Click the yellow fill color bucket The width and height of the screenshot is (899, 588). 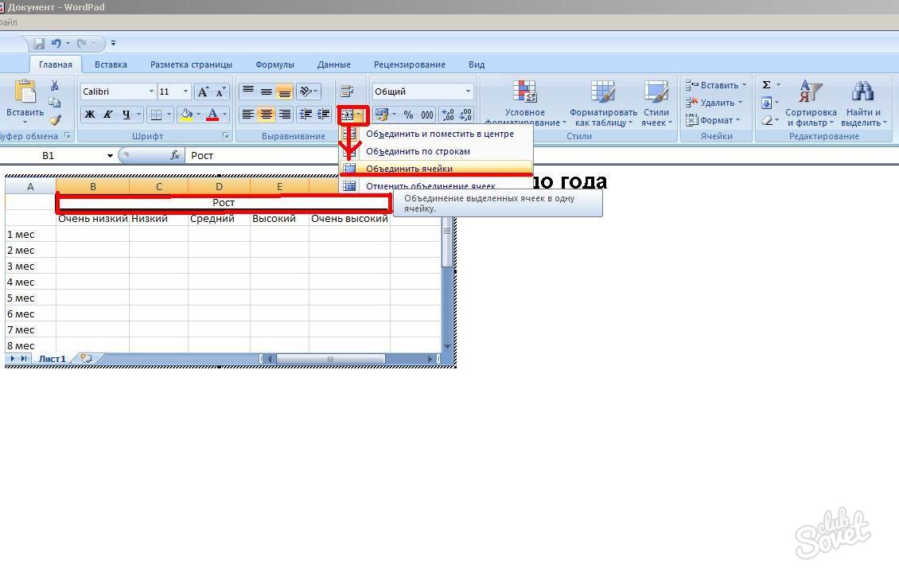pyautogui.click(x=186, y=115)
